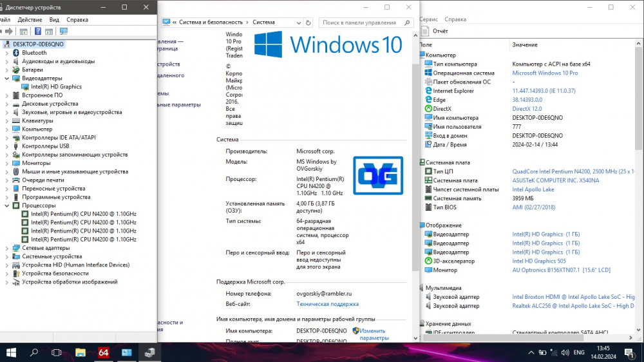Viewport: 644px width, 362px height.
Task: Open the Вид menu in Device Manager
Action: tap(54, 20)
